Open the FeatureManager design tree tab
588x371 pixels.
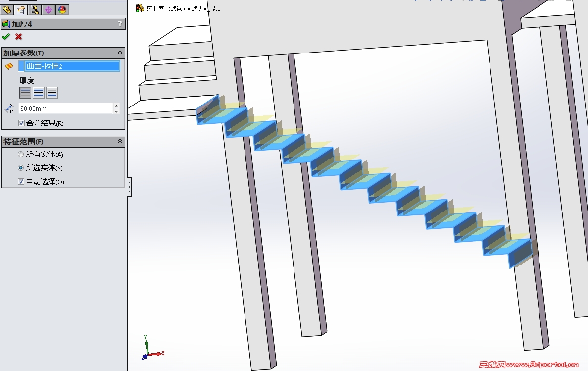(x=7, y=10)
